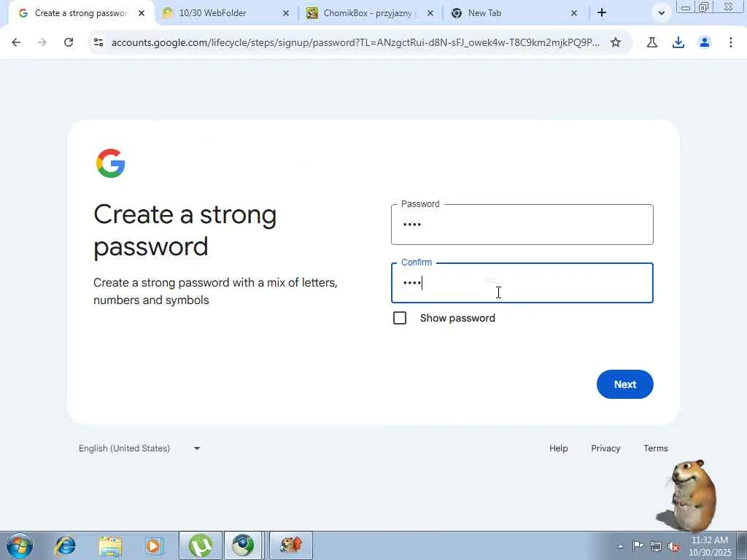Open Chrome three-dot menu
This screenshot has width=747, height=560.
[x=731, y=42]
